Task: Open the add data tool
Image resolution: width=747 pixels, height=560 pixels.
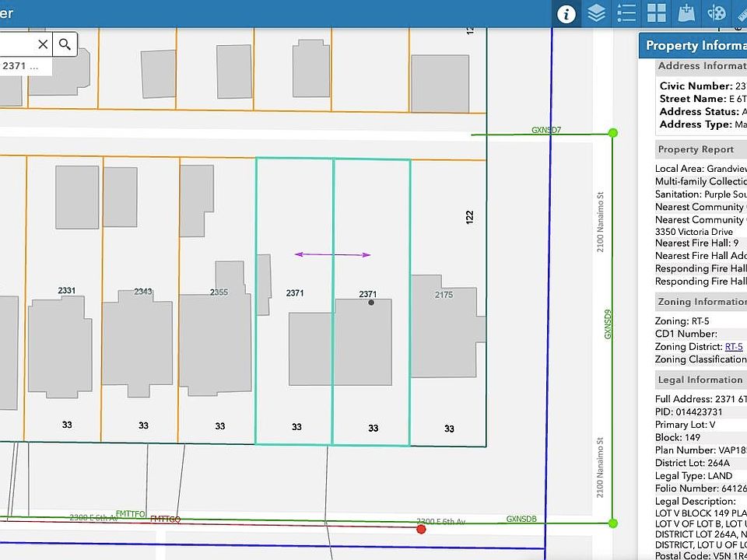Action: point(686,14)
